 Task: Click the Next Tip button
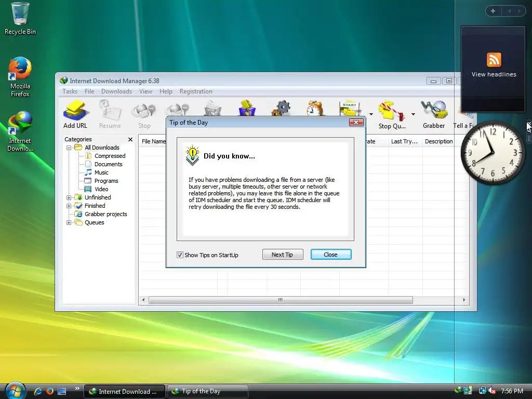tap(282, 255)
